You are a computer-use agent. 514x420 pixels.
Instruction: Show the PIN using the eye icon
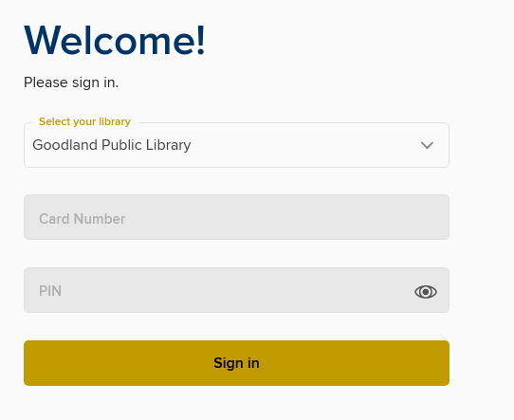426,292
